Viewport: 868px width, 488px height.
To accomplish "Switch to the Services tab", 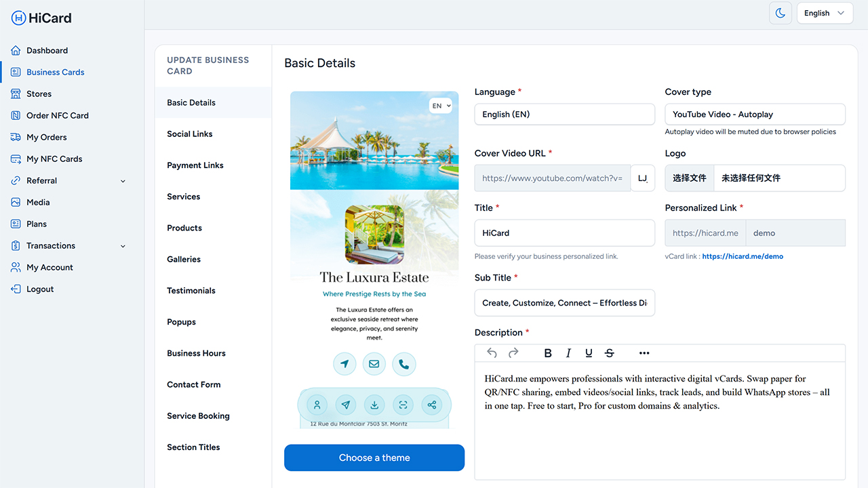I will click(213, 197).
